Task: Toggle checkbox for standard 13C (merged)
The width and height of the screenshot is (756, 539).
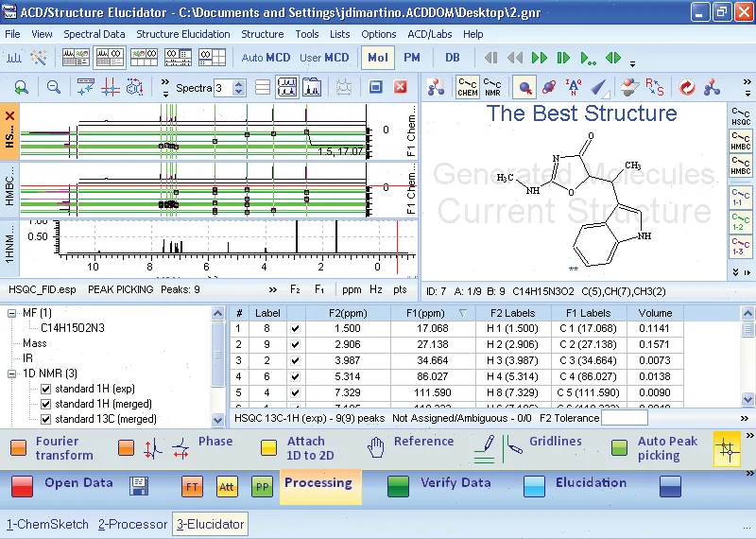Action: click(x=45, y=419)
